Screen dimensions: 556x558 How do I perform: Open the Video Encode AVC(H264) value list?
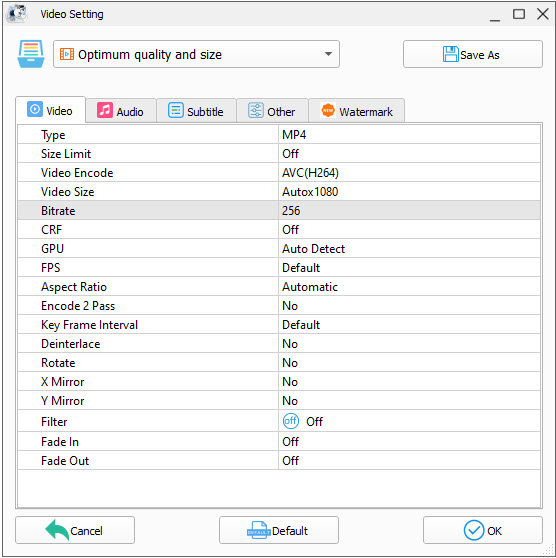[409, 173]
